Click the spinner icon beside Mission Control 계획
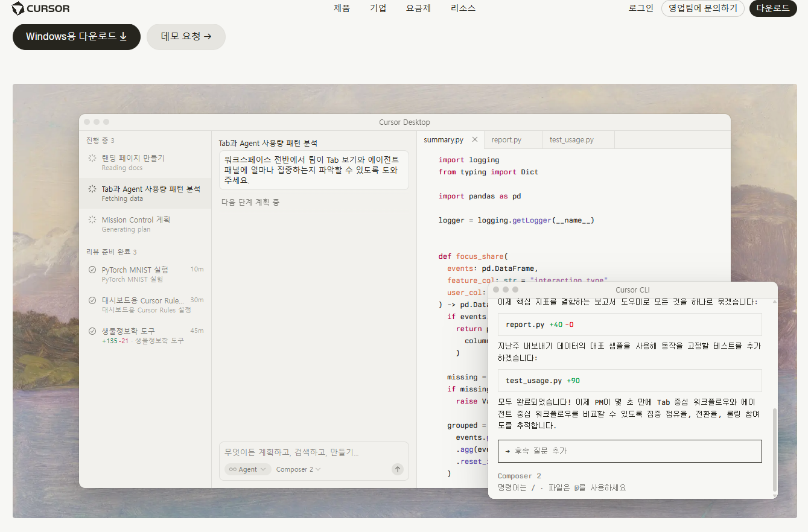The width and height of the screenshot is (808, 532). point(92,220)
